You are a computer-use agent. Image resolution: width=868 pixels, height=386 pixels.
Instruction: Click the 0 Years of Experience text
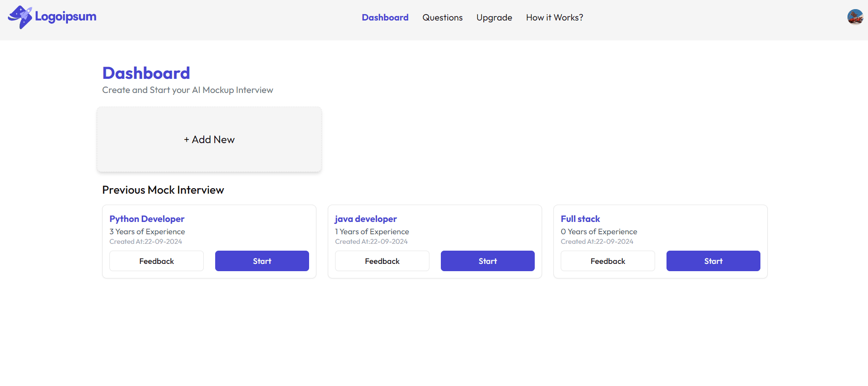click(599, 232)
